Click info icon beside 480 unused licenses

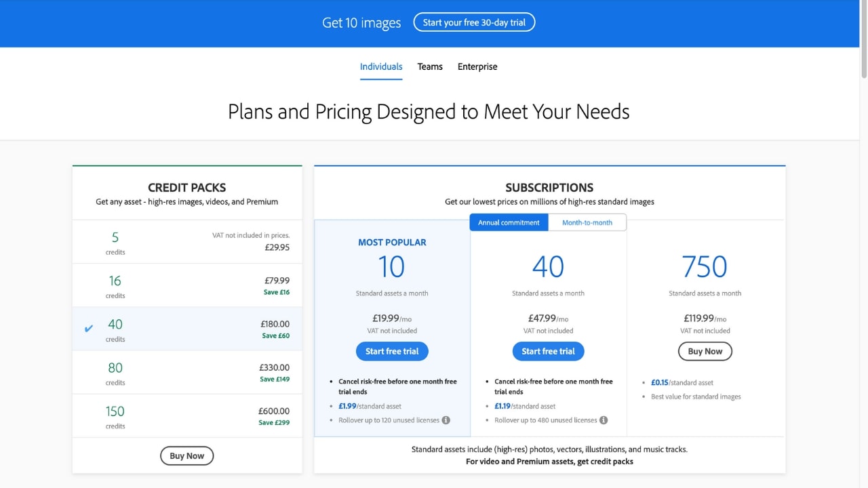pyautogui.click(x=604, y=420)
